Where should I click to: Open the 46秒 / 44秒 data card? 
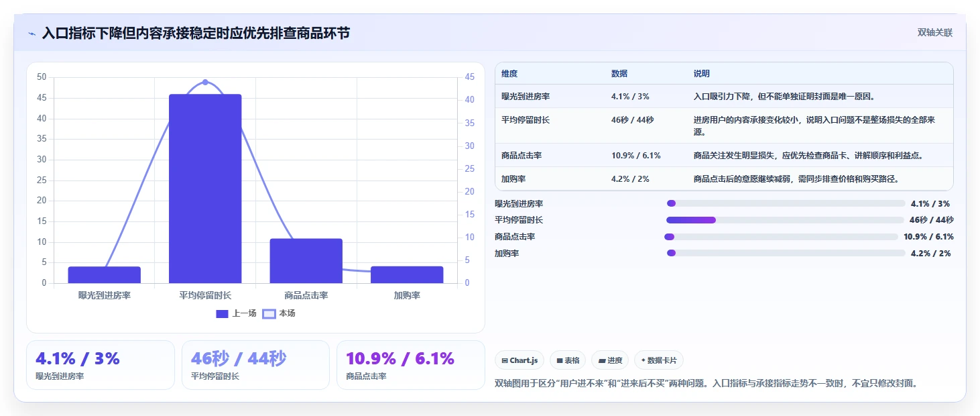255,365
